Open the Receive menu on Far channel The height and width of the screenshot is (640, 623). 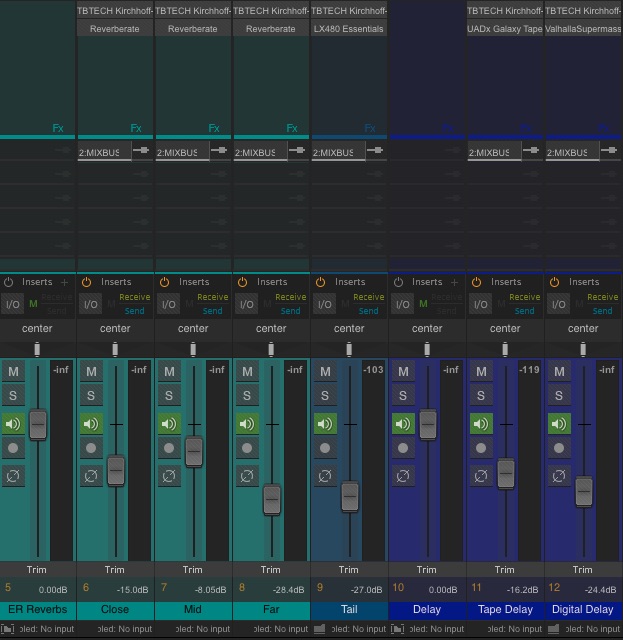[x=290, y=297]
